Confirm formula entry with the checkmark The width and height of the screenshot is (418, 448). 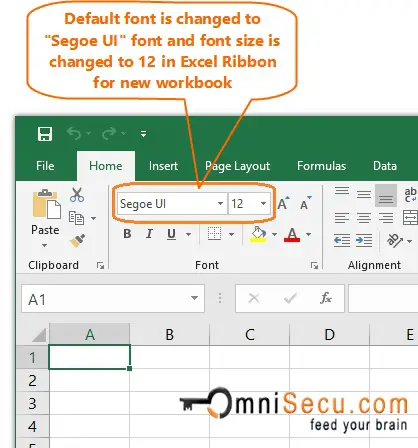click(290, 298)
